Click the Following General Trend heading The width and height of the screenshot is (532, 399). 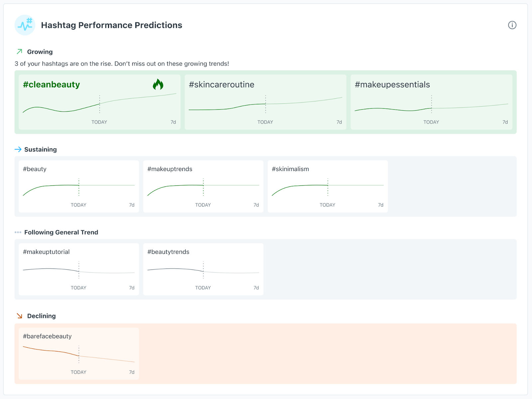61,232
